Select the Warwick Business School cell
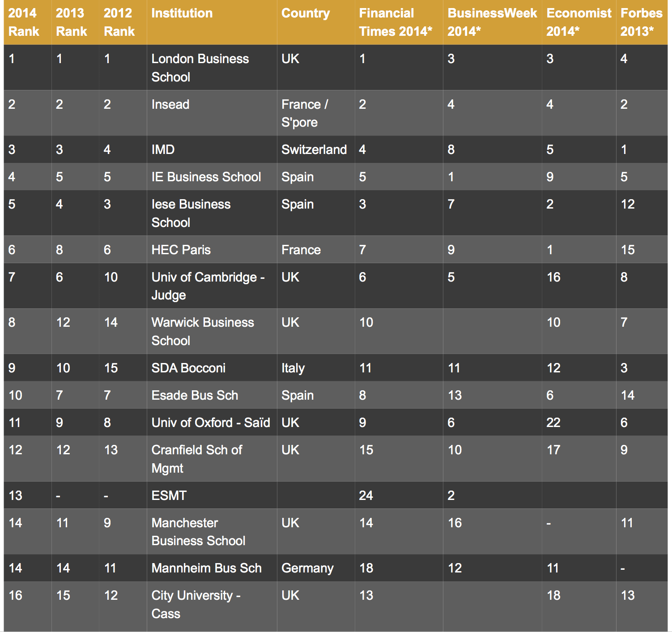 (x=212, y=331)
